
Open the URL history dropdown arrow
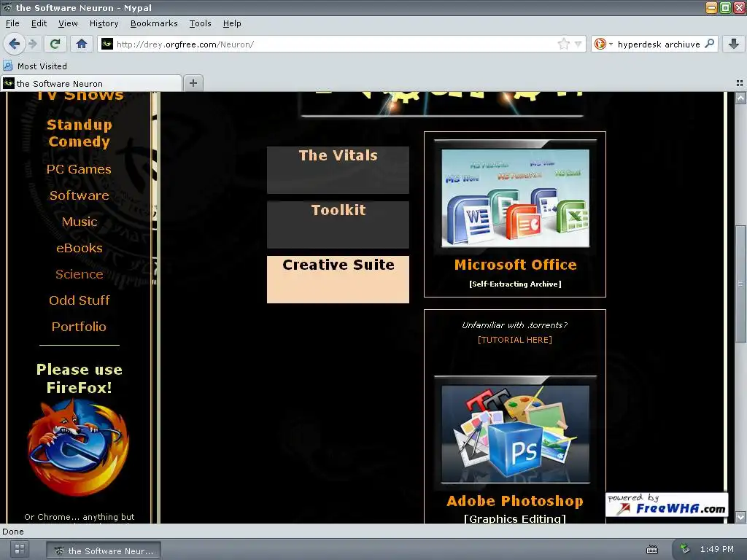[x=578, y=44]
